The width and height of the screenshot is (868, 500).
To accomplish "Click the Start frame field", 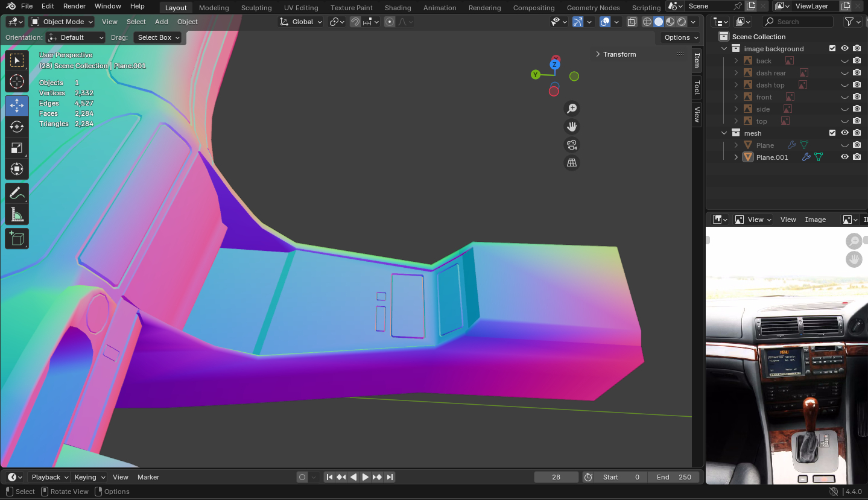I will point(621,477).
